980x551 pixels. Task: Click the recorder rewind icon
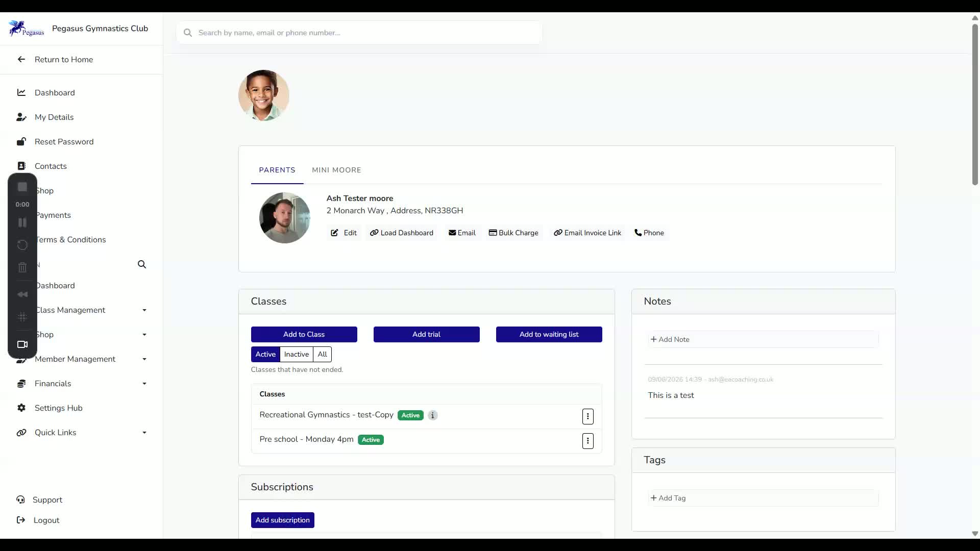[x=22, y=294]
